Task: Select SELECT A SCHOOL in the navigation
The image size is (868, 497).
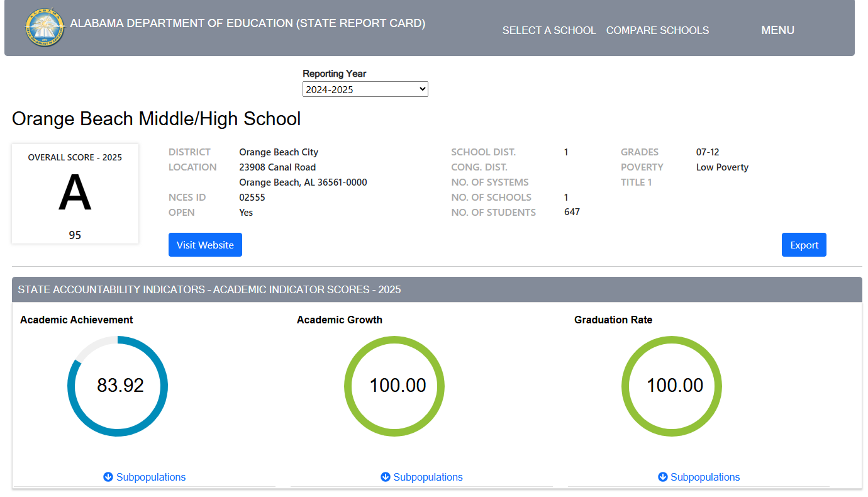Action: (548, 30)
